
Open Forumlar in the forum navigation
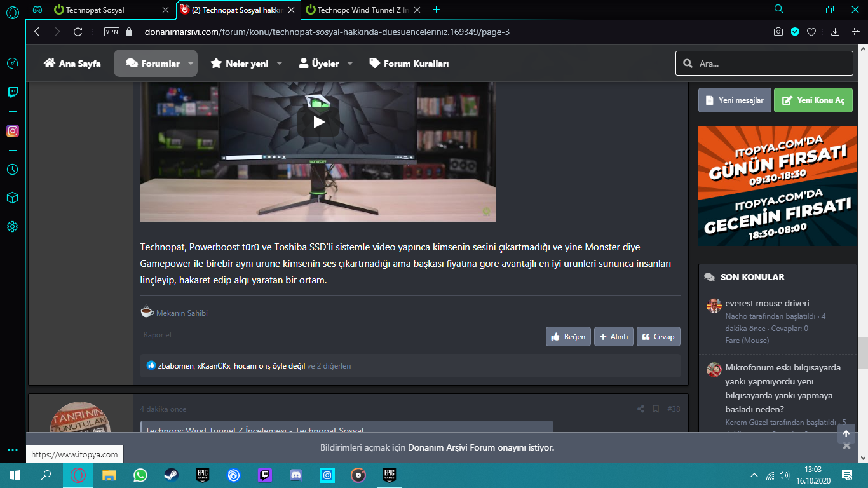pyautogui.click(x=153, y=64)
